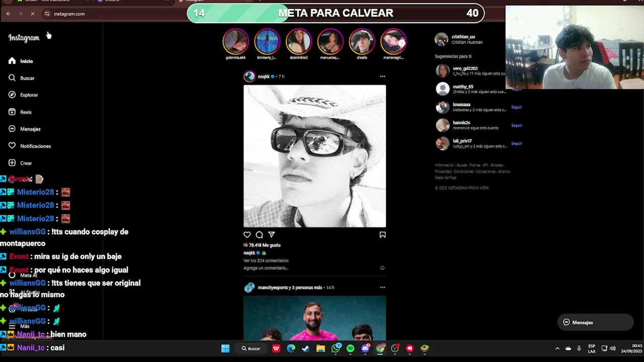Viewport: 644px width, 362px height.
Task: Open Spotify from taskbar
Action: (350, 348)
